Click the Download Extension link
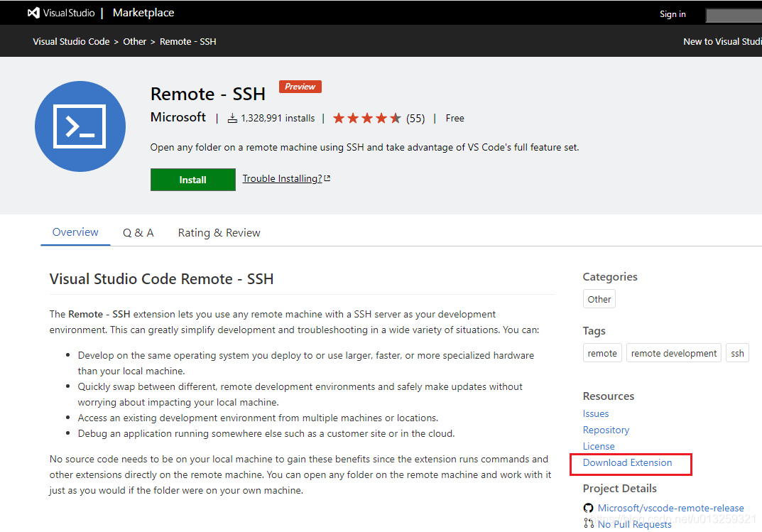The height and width of the screenshot is (532, 762). [627, 462]
